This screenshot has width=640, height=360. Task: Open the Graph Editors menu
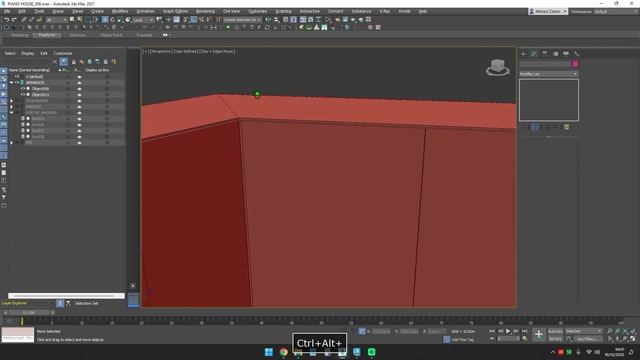176,11
